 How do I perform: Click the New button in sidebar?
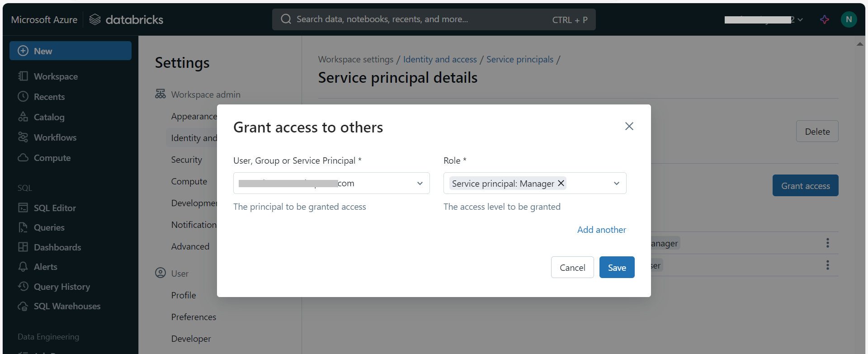click(71, 51)
